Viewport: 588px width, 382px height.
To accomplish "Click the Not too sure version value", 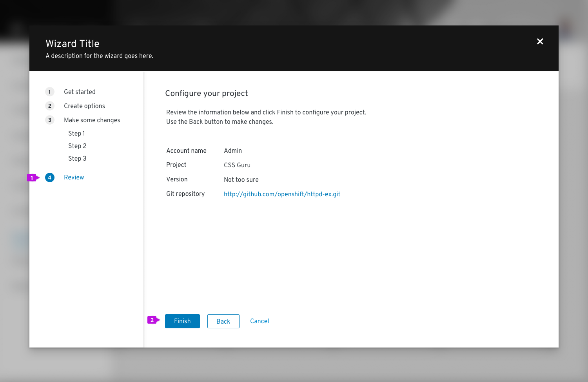I will [241, 179].
